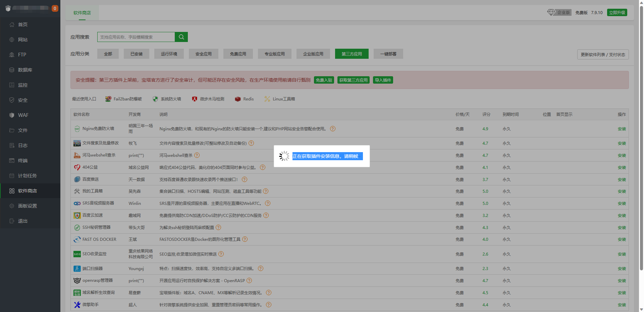The width and height of the screenshot is (644, 312).
Task: Click the 导入插件 button
Action: (x=383, y=80)
